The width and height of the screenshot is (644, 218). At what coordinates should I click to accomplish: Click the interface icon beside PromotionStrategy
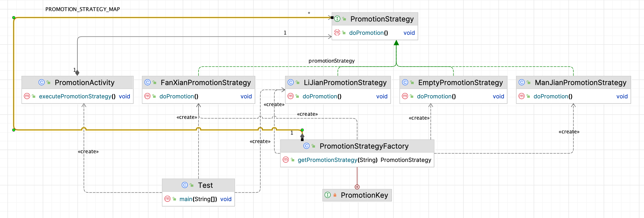pos(337,19)
